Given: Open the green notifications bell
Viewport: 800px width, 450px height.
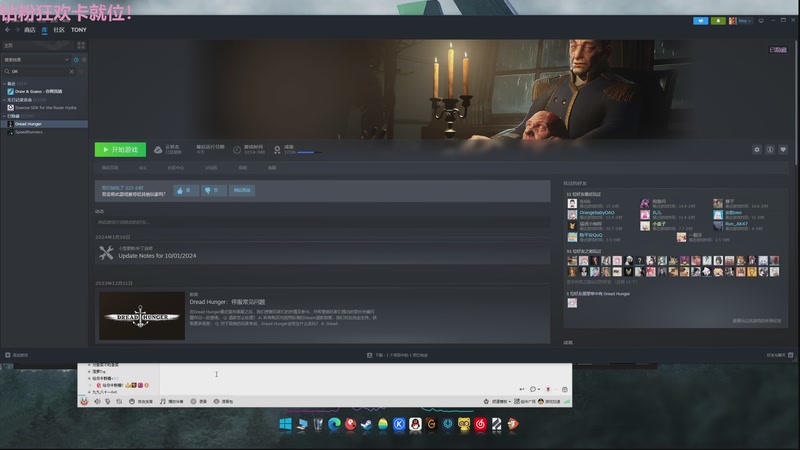Looking at the screenshot, I should (x=718, y=21).
